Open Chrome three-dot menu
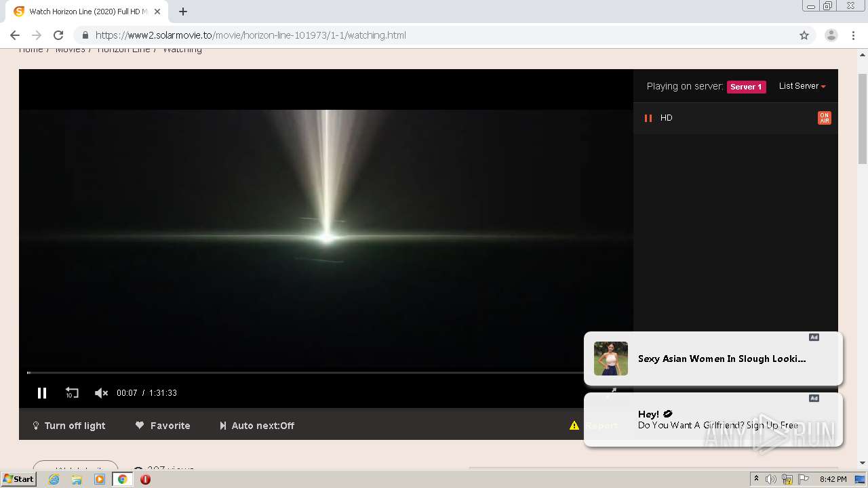Screen dimensions: 868x488 point(854,35)
